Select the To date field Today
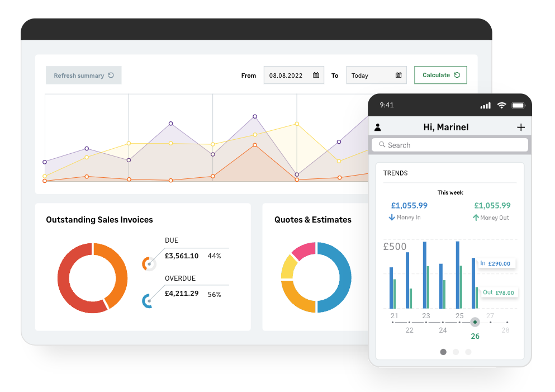This screenshot has height=392, width=555. pyautogui.click(x=376, y=75)
